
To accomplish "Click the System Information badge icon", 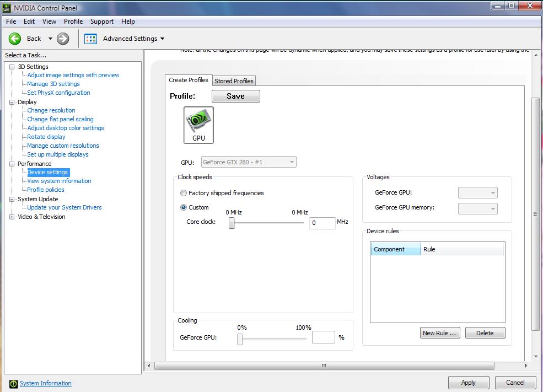I will (13, 383).
